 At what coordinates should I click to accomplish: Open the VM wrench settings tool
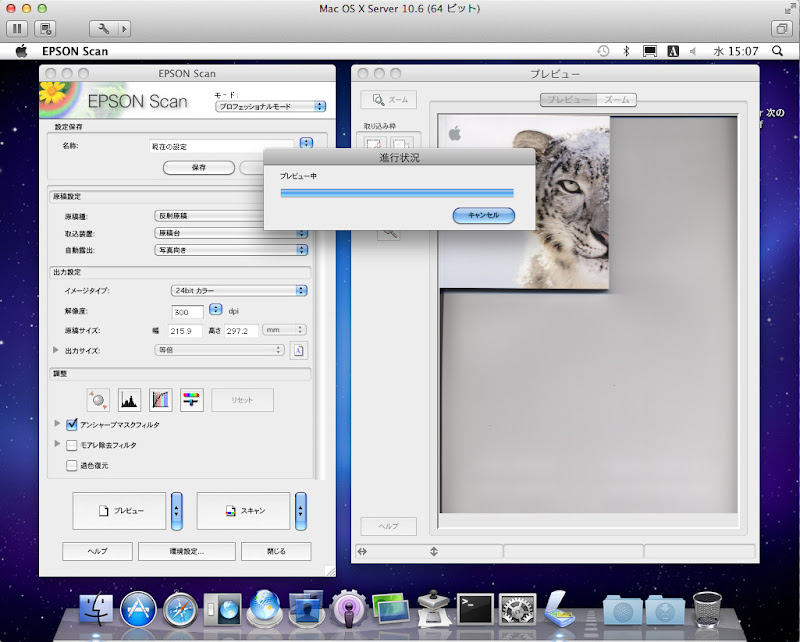point(104,29)
